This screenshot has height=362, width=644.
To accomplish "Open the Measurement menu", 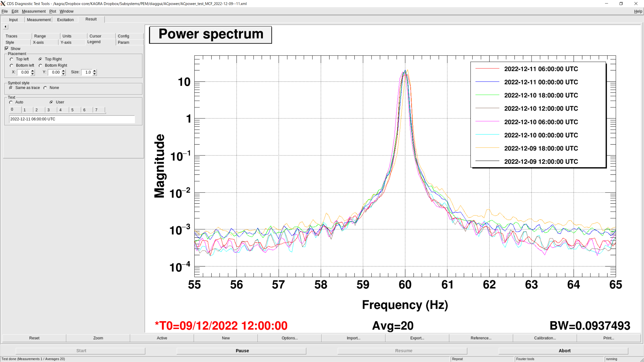I will pyautogui.click(x=34, y=11).
